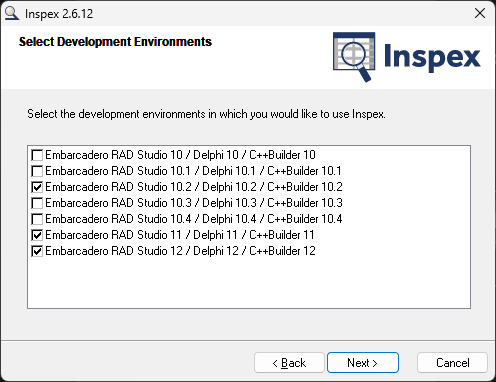Click the Inspex logo graphic in header

point(407,57)
